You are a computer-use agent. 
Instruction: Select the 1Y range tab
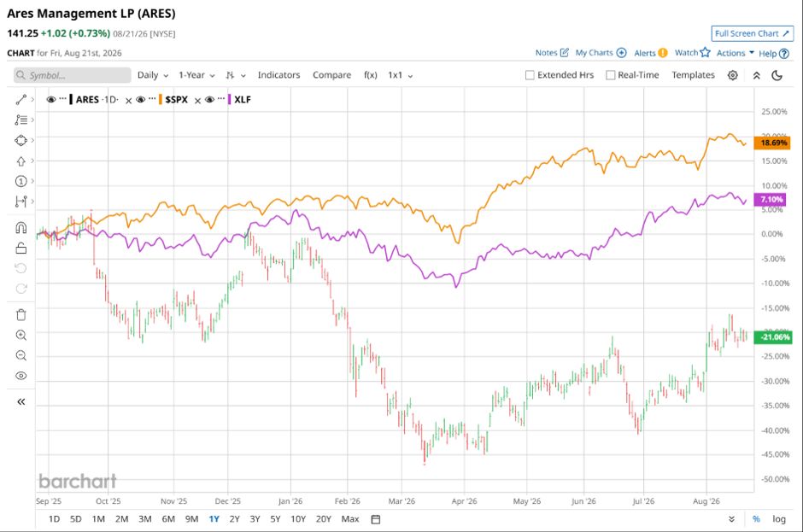click(x=214, y=519)
